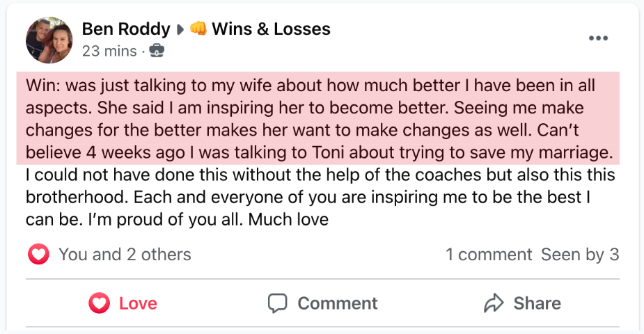Viewport: 644px width, 334px height.
Task: Click the group audience briefcase icon
Action: [158, 51]
